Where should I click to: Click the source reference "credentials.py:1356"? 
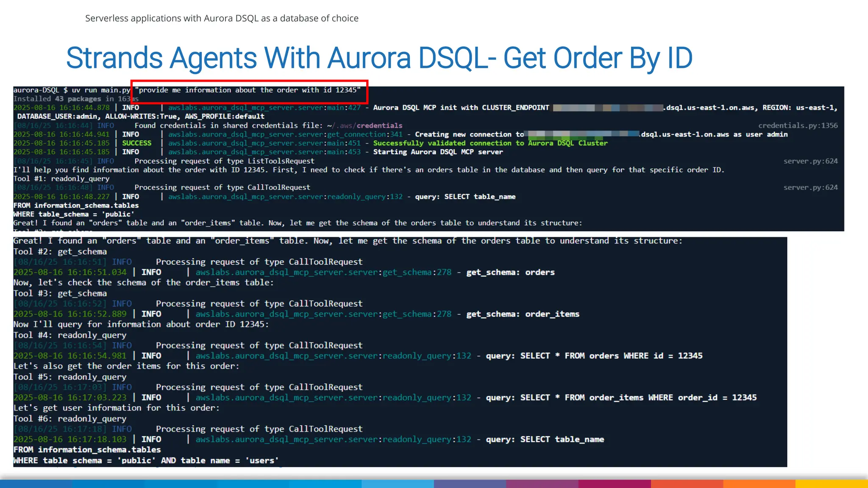798,125
